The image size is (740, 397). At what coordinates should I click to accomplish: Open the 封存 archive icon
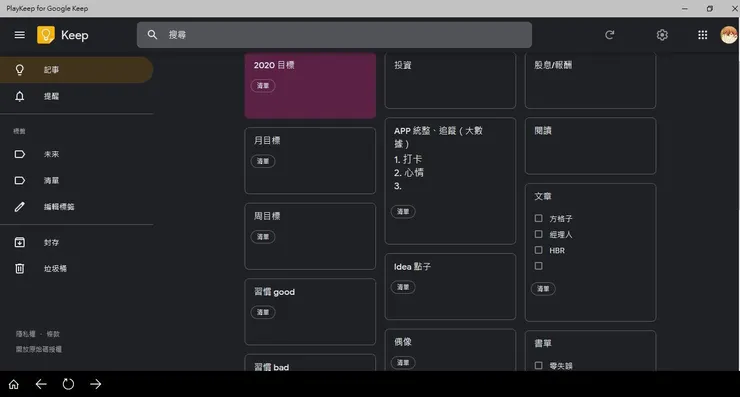click(x=19, y=243)
